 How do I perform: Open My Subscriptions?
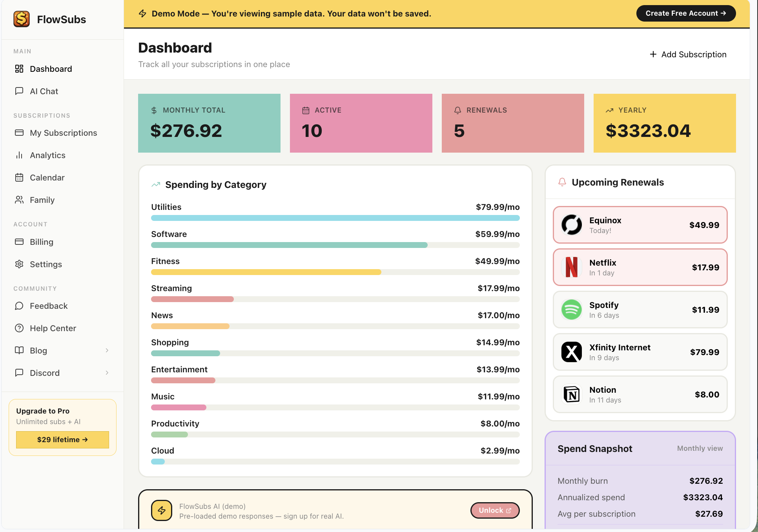[x=63, y=133]
